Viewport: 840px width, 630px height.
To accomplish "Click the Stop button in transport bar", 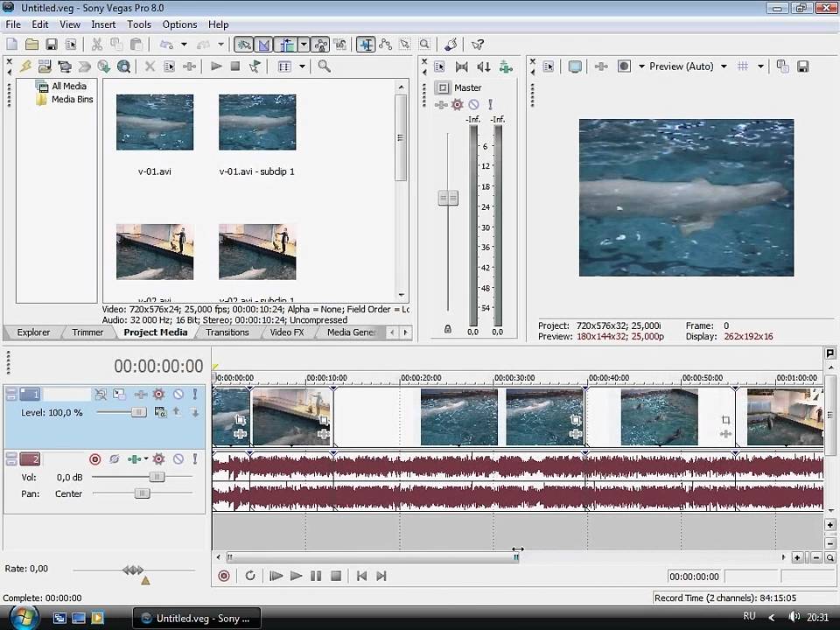I will coord(336,576).
